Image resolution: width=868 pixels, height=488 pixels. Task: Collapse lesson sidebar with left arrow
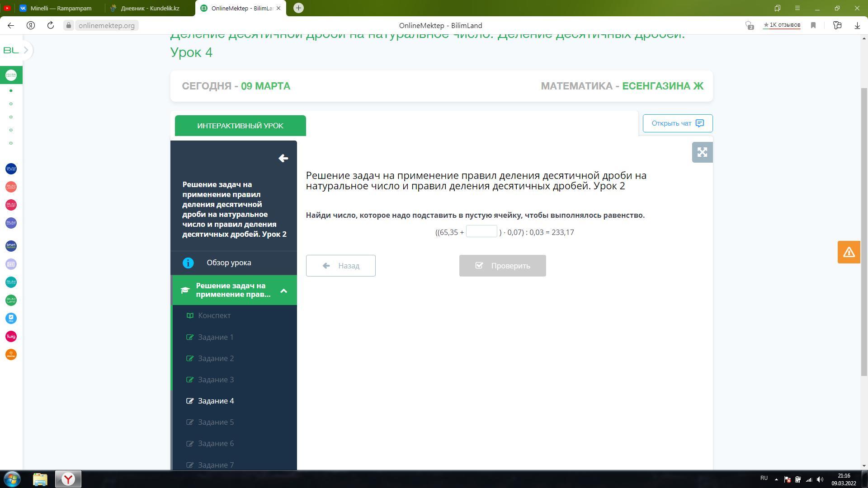click(283, 158)
